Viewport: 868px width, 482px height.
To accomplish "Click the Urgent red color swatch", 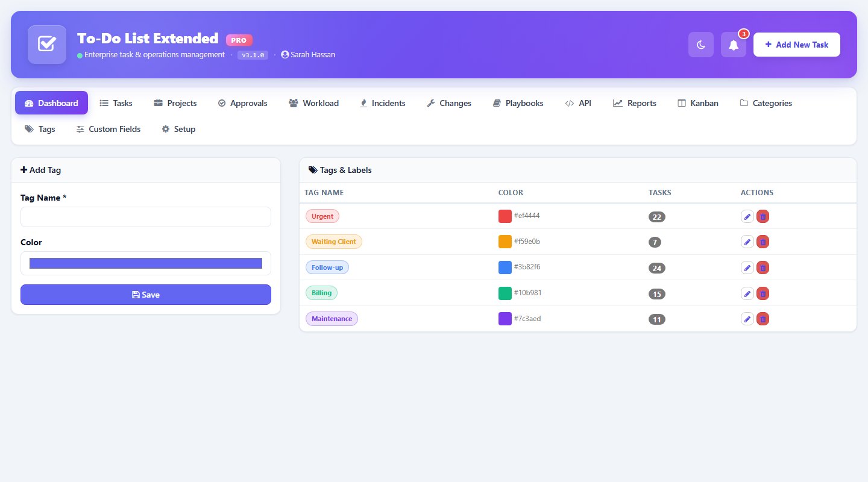I will [505, 216].
